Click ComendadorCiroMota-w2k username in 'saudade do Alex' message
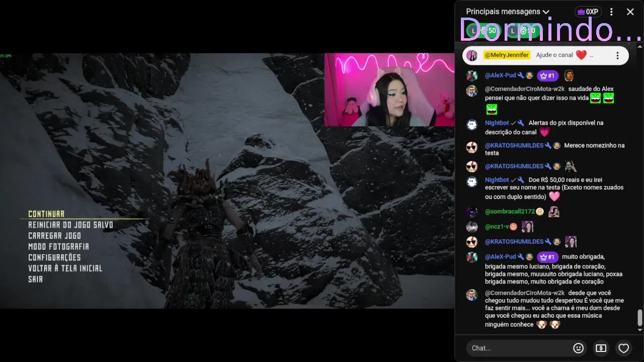 tap(525, 89)
